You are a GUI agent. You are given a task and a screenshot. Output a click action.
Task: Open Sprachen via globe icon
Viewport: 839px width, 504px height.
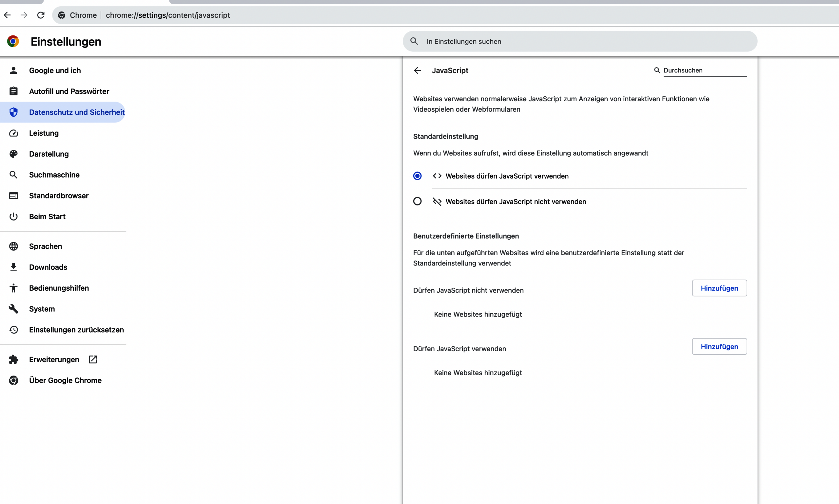(13, 246)
